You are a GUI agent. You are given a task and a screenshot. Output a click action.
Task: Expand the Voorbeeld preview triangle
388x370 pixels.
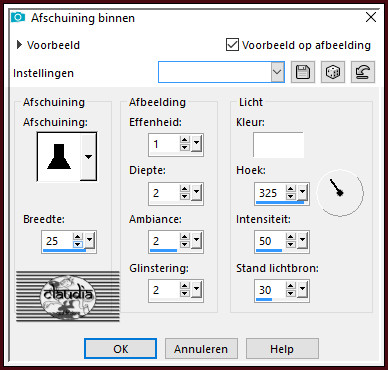point(19,45)
